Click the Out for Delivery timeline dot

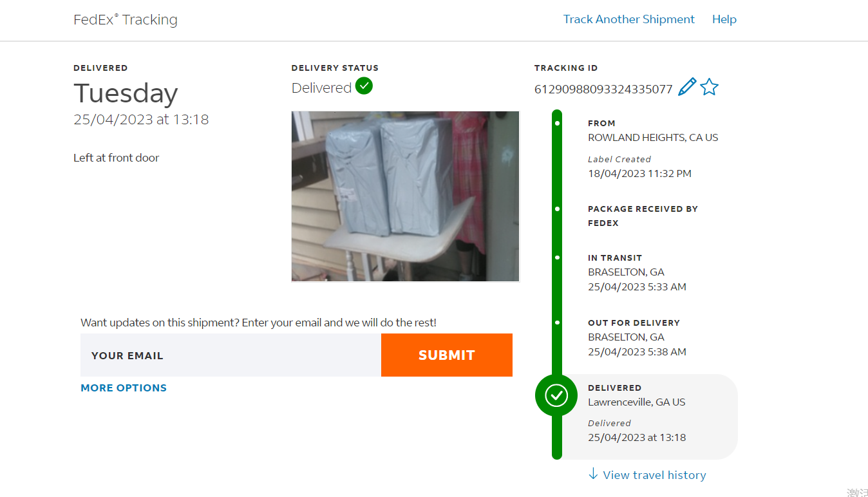click(557, 323)
